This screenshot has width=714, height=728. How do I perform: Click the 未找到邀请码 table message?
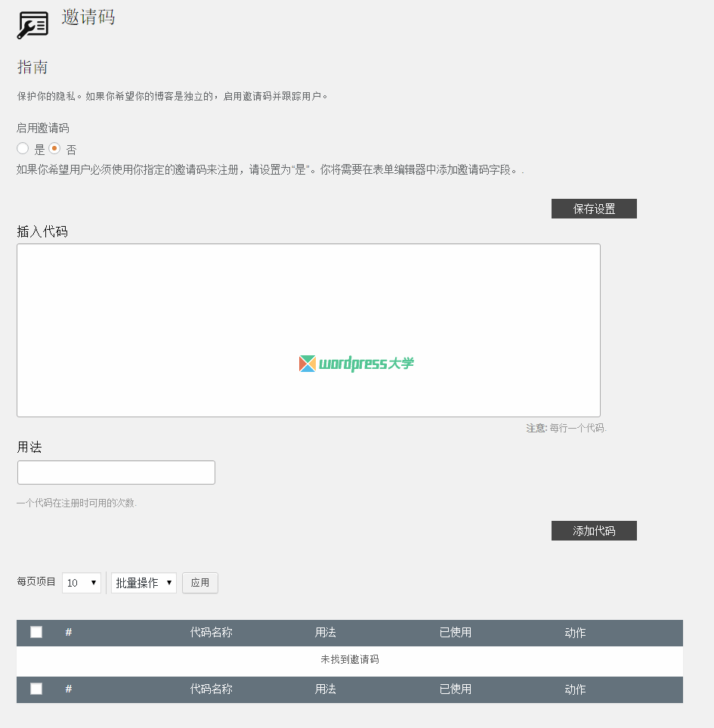[x=349, y=659]
